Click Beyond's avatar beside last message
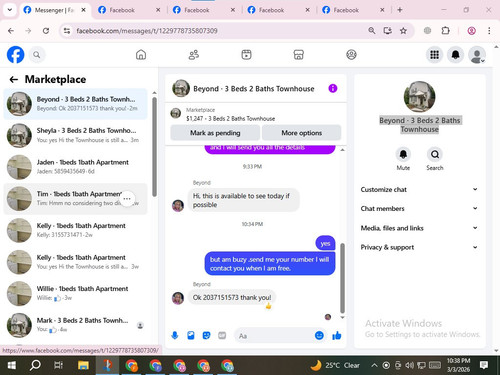 click(178, 298)
